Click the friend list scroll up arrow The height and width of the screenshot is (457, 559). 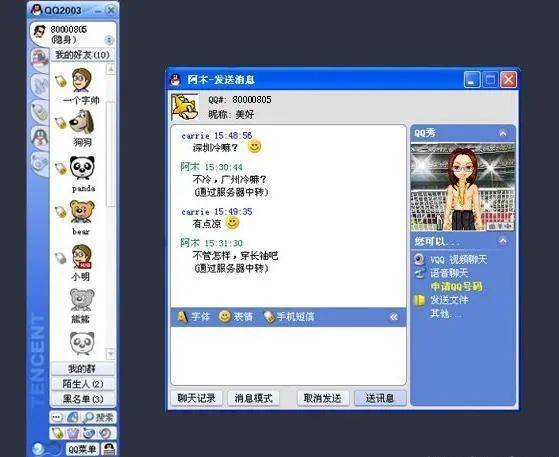(111, 69)
